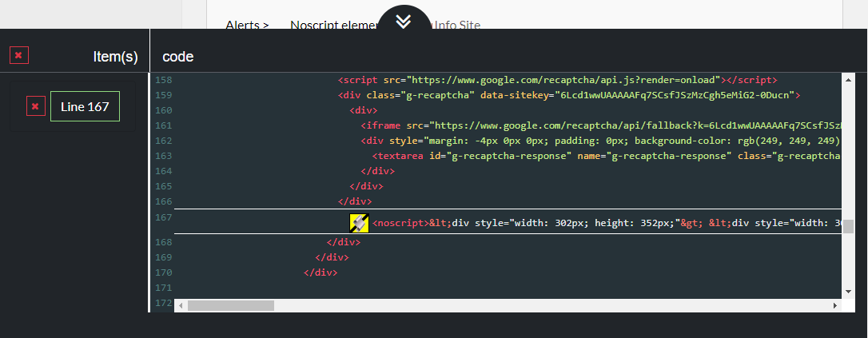Click the div style line 162
This screenshot has width=868, height=338.
(601, 141)
